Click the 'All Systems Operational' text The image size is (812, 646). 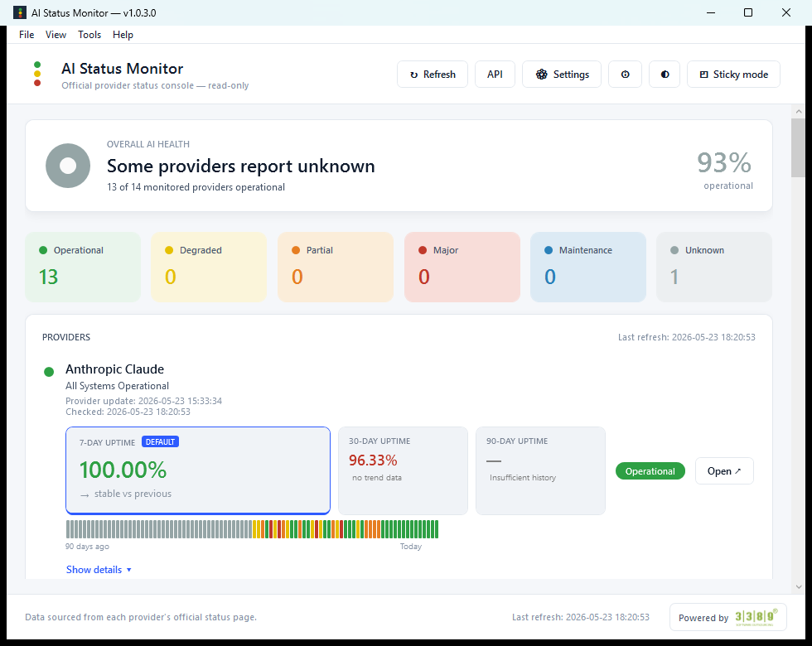point(117,386)
